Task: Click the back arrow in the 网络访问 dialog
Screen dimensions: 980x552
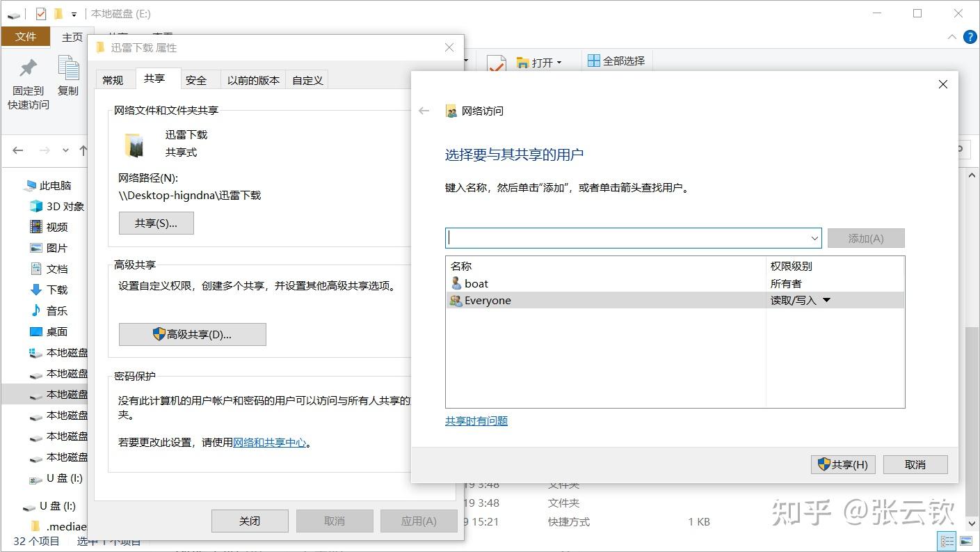Action: pyautogui.click(x=424, y=110)
